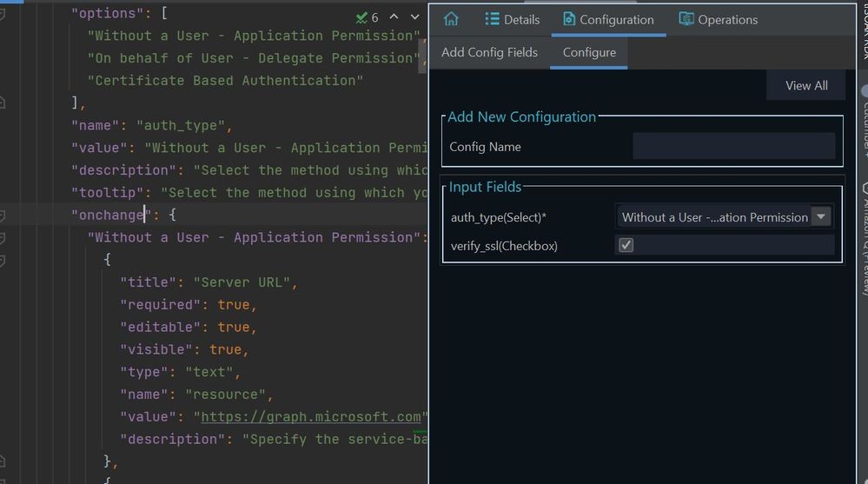Go to previous highlighted problem arrow

tap(394, 17)
